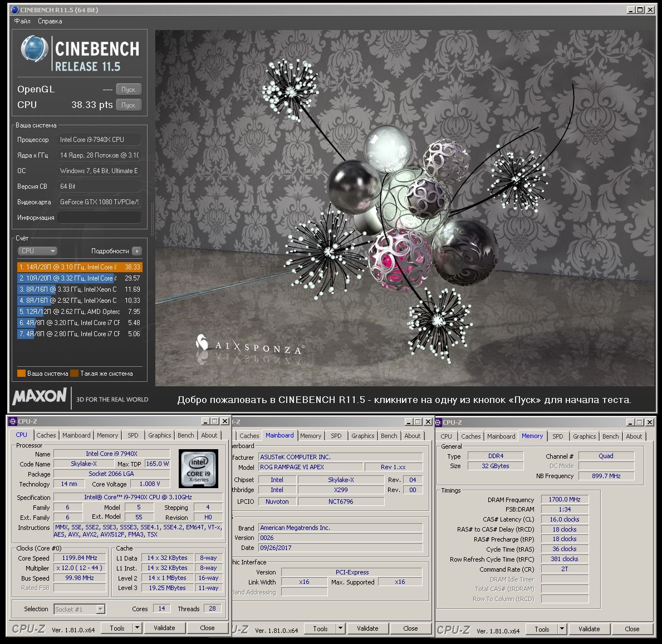Select ranking row 12Я/12П AMD Opteron
Screen dimensions: 662x644
pyautogui.click(x=80, y=312)
